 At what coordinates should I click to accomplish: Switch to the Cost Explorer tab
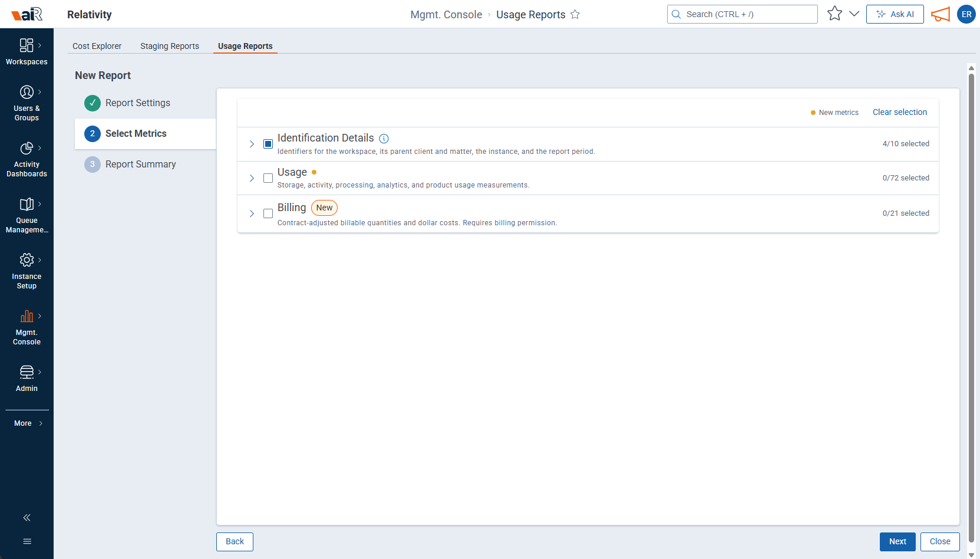[x=97, y=46]
